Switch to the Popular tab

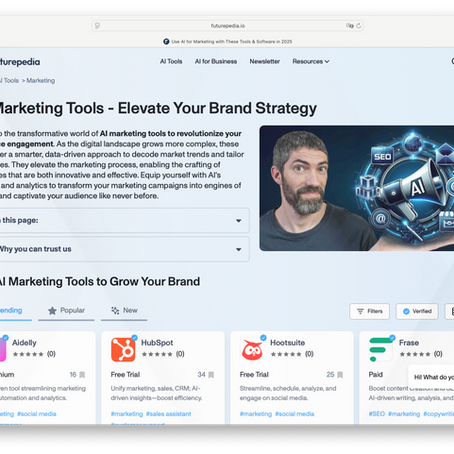coord(66,311)
